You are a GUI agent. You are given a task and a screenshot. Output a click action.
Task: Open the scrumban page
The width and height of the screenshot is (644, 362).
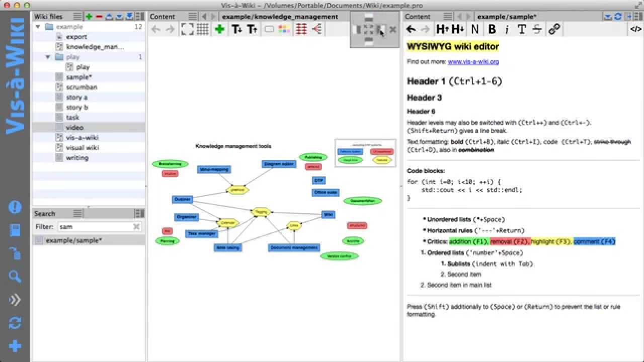[82, 87]
